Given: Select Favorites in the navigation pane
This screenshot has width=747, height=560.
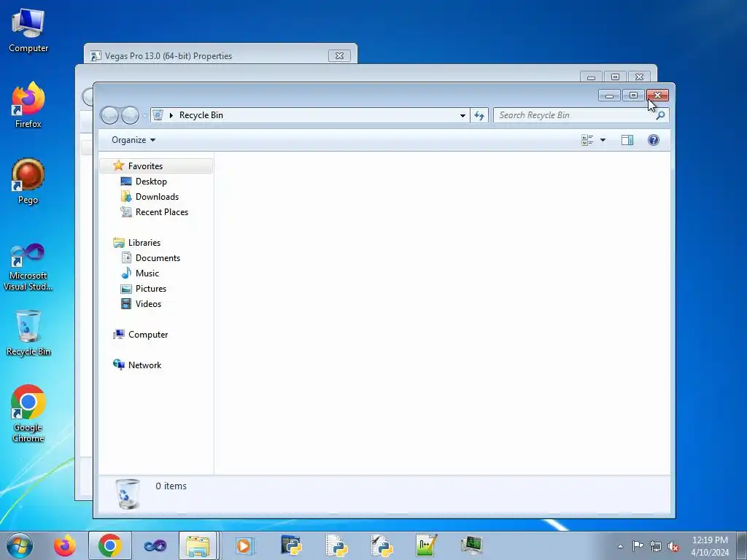Looking at the screenshot, I should click(x=156, y=166).
